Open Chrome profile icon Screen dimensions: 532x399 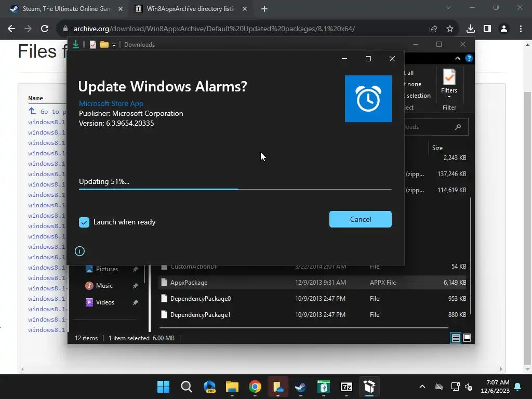point(504,29)
